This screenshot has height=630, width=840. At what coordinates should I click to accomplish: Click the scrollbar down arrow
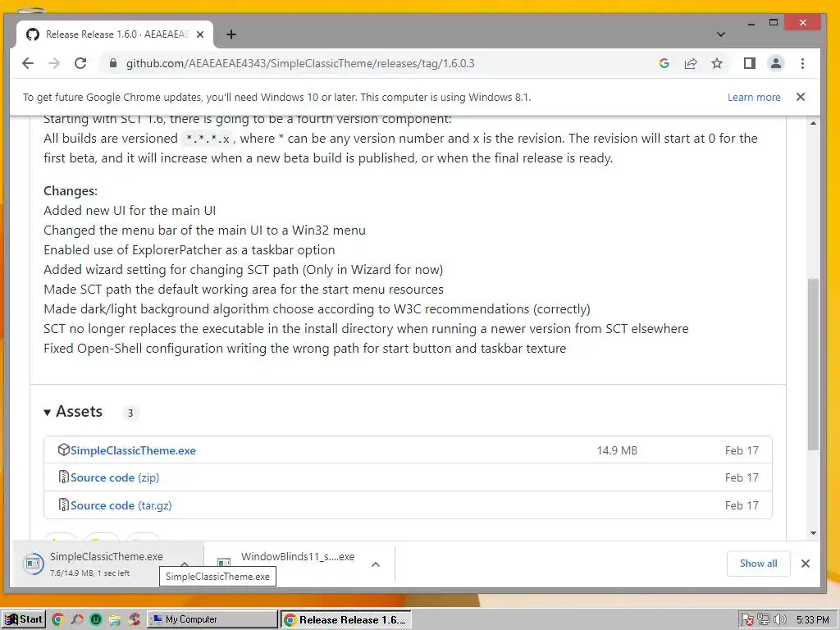tap(813, 533)
